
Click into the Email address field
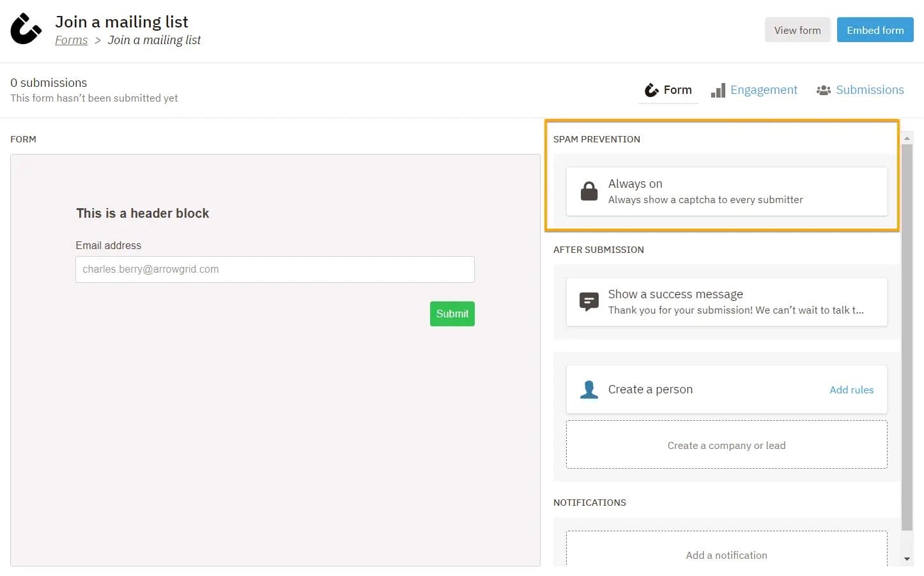[x=275, y=269]
